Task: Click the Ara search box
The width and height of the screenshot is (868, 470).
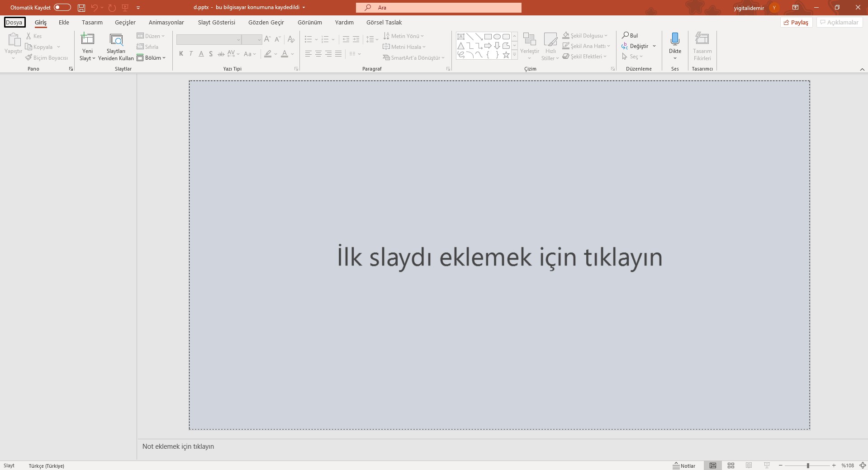Action: point(438,8)
